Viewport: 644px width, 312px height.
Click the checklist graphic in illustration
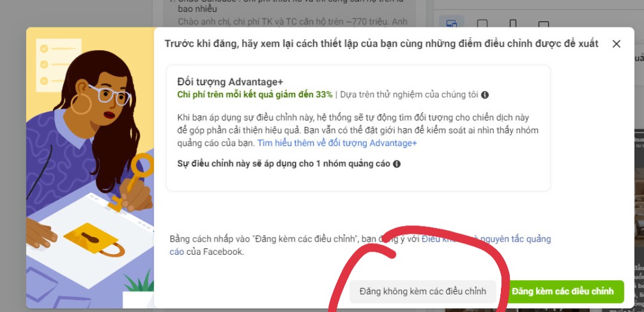(58, 65)
